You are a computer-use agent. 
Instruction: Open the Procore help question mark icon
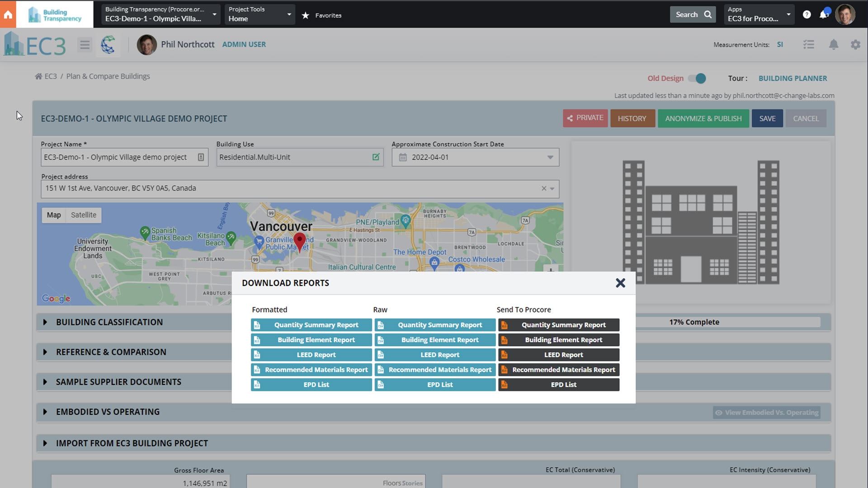pos(807,14)
